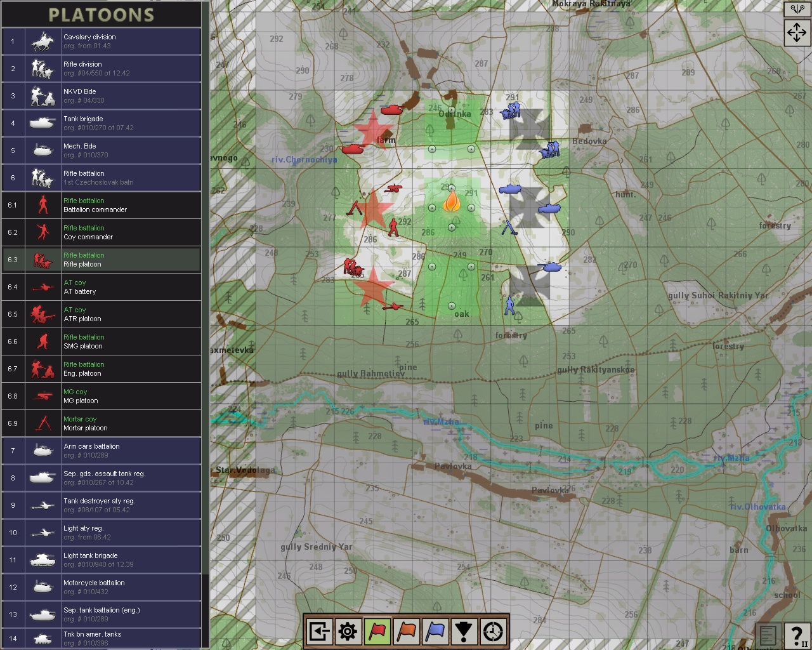Open the turn clock icon
The height and width of the screenshot is (650, 812).
(x=492, y=630)
